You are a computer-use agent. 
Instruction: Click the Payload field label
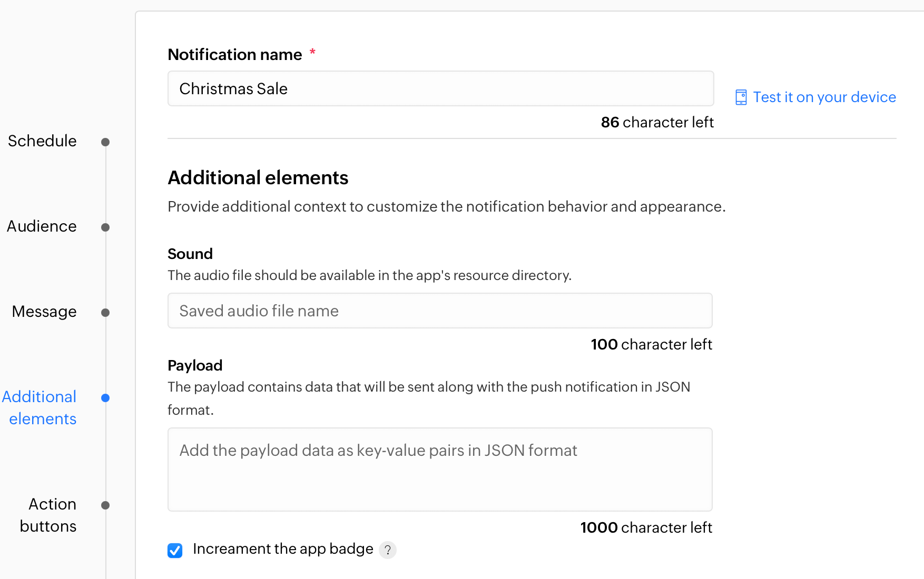[x=195, y=366]
